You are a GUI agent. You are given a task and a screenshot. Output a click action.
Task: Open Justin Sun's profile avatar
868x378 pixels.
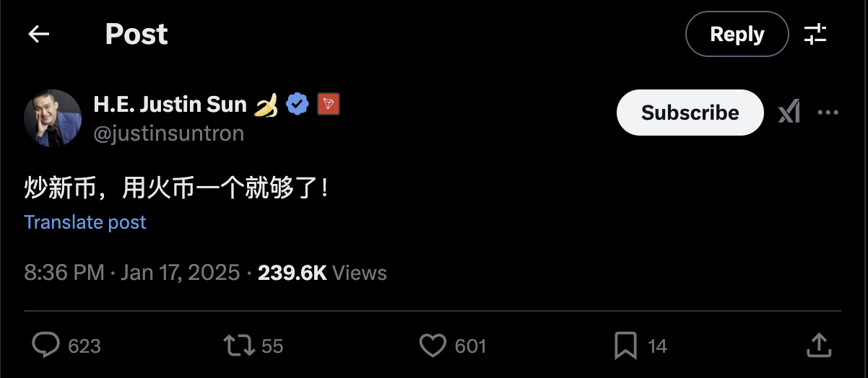tap(52, 118)
